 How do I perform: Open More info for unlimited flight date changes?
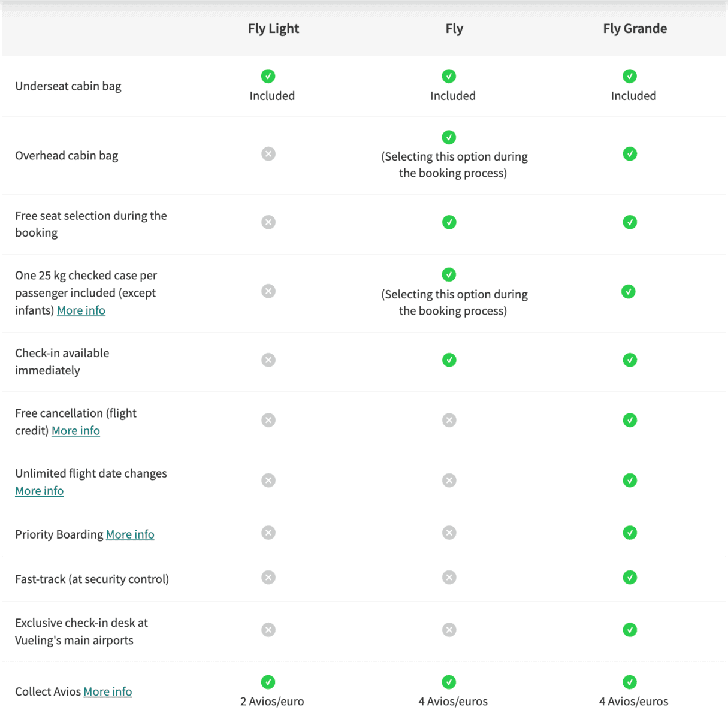(39, 491)
